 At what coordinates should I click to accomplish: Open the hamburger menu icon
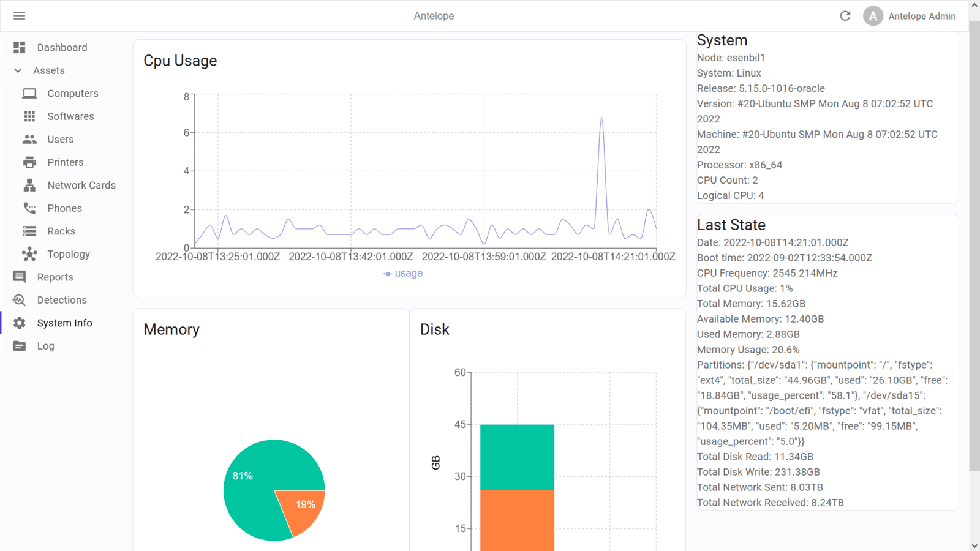[20, 16]
